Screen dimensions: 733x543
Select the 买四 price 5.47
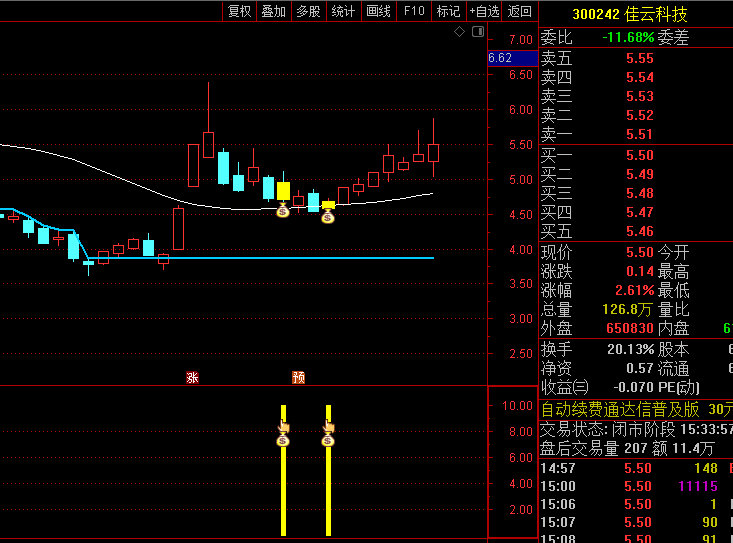click(x=640, y=213)
